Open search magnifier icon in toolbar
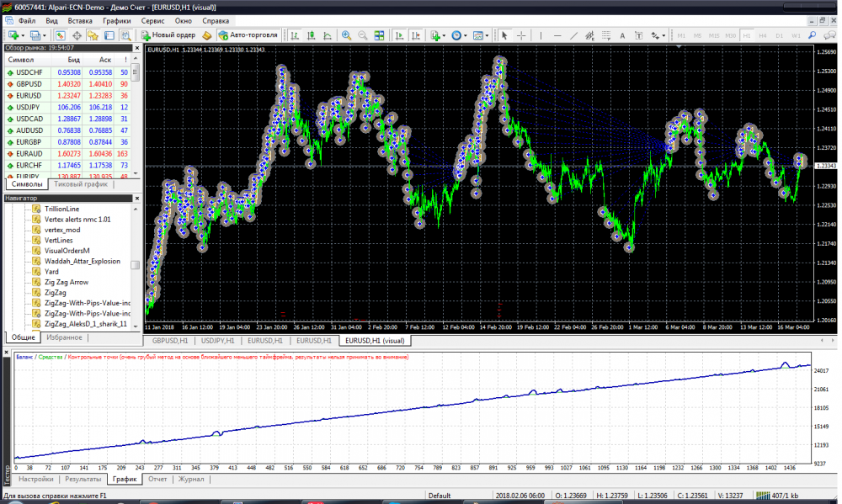 (x=813, y=35)
